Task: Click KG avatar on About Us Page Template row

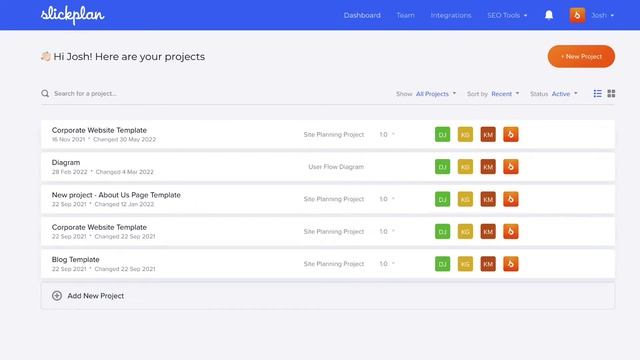Action: pos(465,199)
